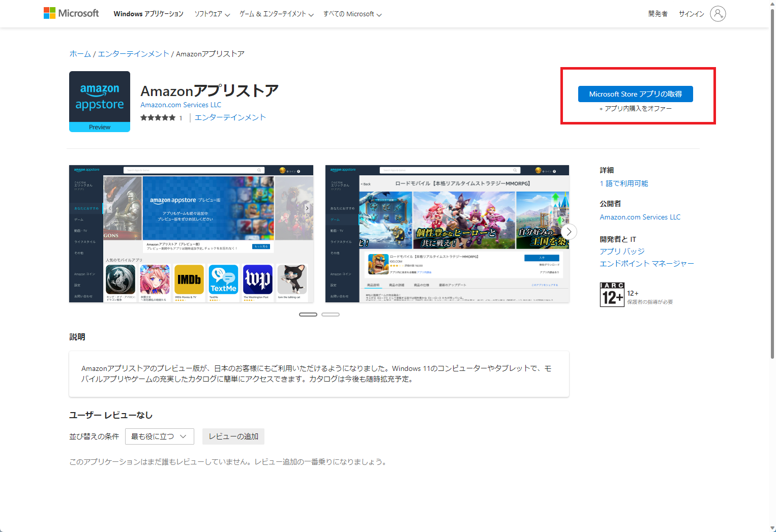Click the page vertical scrollbar
Viewport: 776px width, 532px height.
[772, 183]
